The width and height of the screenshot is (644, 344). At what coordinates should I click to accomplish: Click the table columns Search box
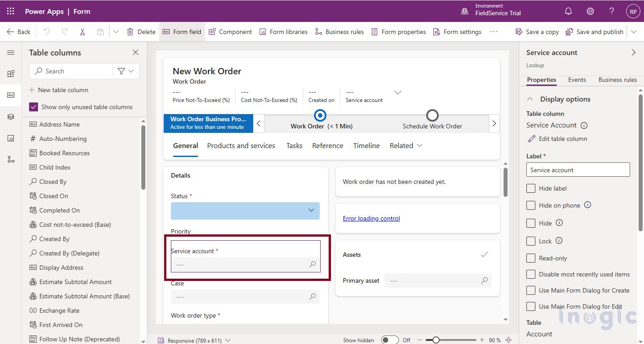(x=71, y=71)
